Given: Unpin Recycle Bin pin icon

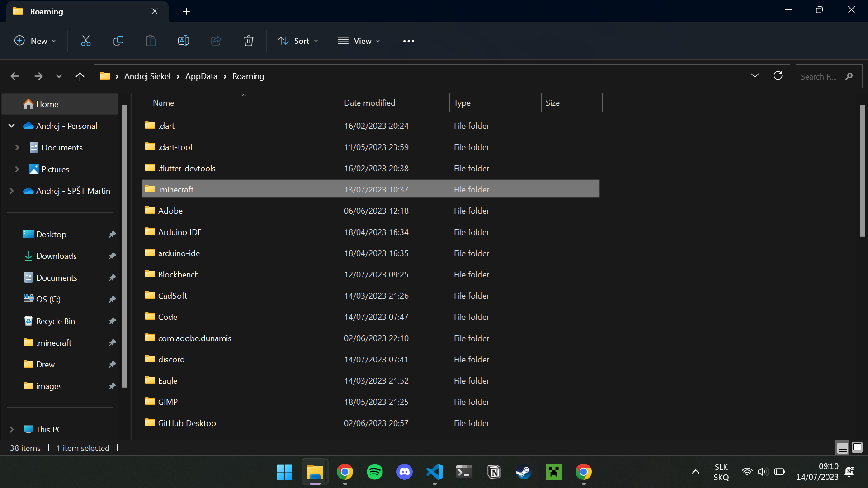Looking at the screenshot, I should point(112,321).
